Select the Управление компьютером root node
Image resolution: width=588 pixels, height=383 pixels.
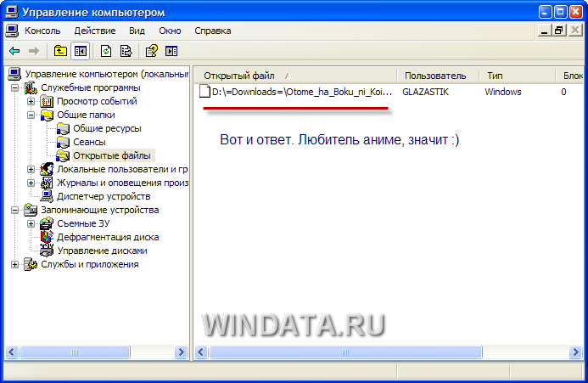pyautogui.click(x=107, y=74)
